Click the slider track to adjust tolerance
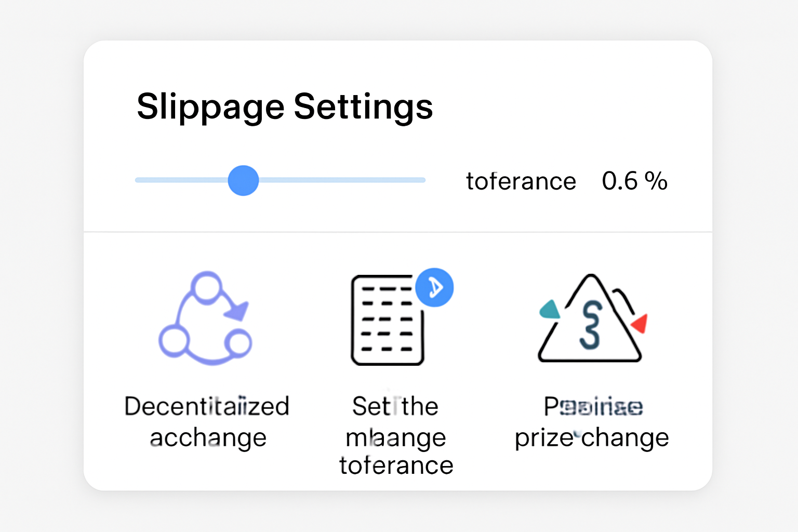798x532 pixels. pos(338,180)
